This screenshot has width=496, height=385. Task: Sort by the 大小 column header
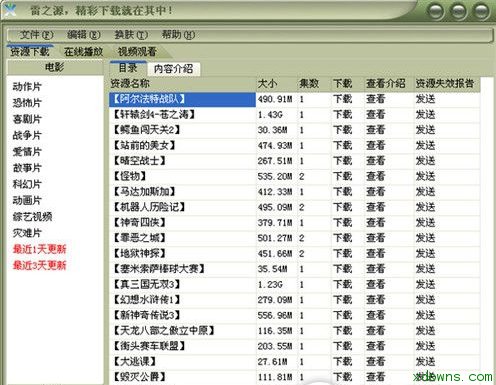[x=276, y=83]
